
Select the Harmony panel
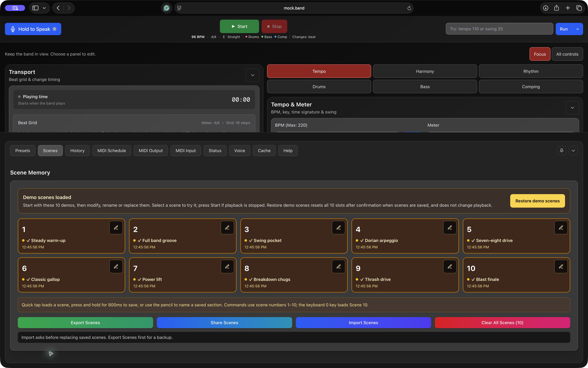pyautogui.click(x=425, y=71)
